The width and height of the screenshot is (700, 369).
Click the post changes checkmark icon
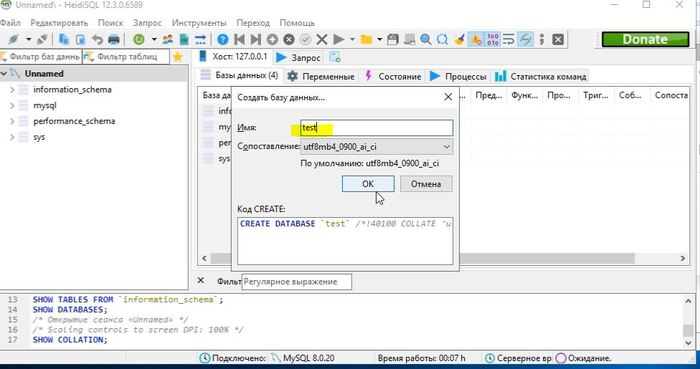click(x=305, y=40)
